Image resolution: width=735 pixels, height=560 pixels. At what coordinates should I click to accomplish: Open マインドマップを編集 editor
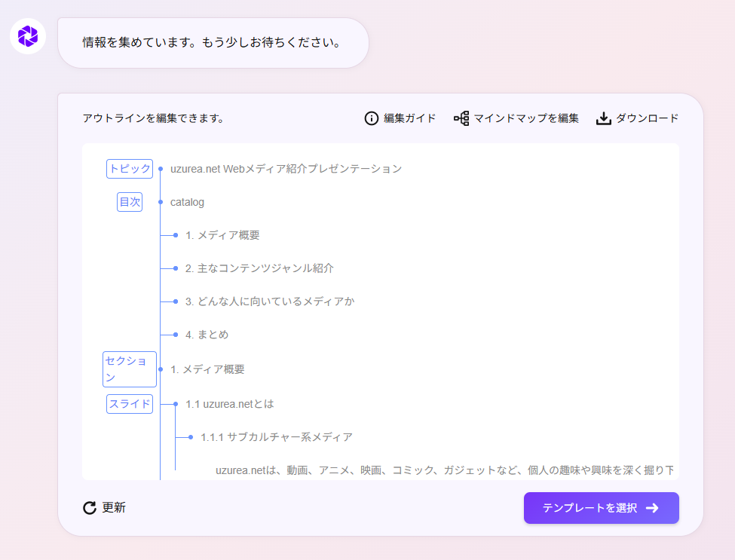point(526,118)
